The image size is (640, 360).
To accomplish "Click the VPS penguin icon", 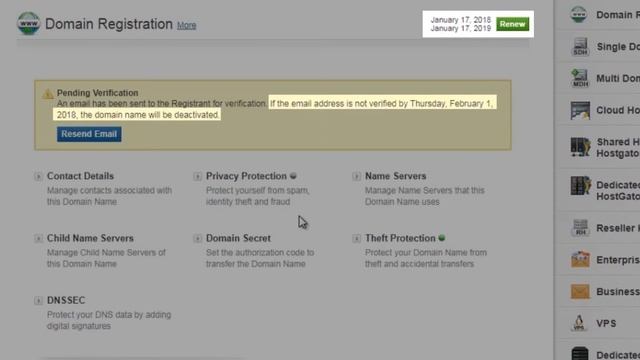I will pyautogui.click(x=579, y=323).
